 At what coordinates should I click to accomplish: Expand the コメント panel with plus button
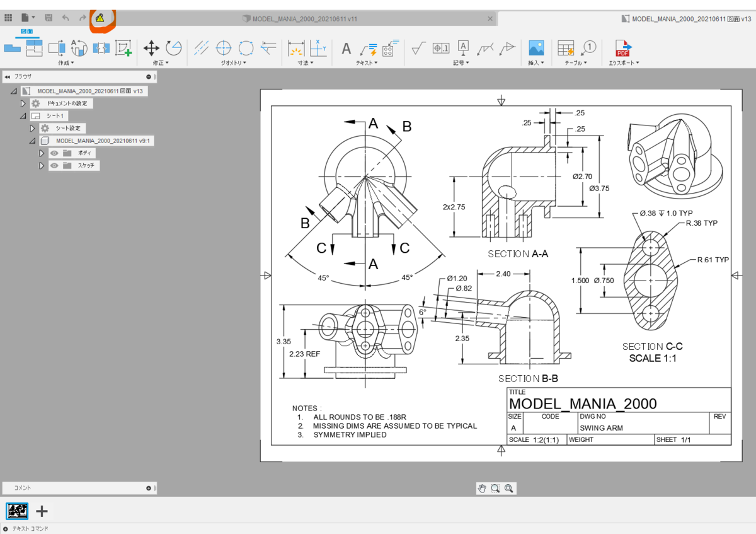click(149, 487)
